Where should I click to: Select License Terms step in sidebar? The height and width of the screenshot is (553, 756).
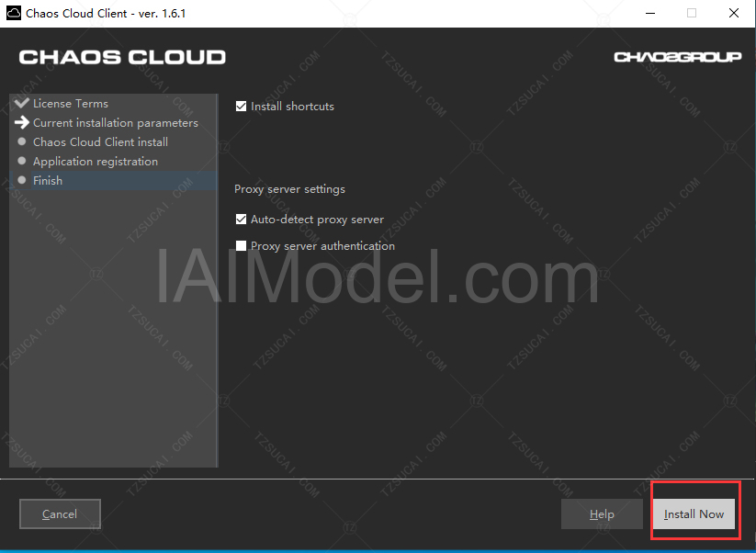tap(71, 104)
